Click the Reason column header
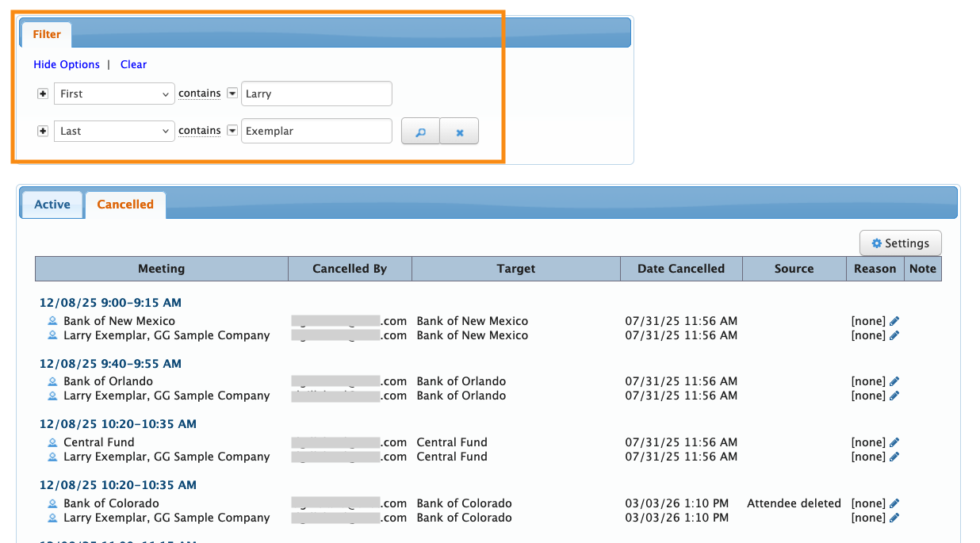 875,269
